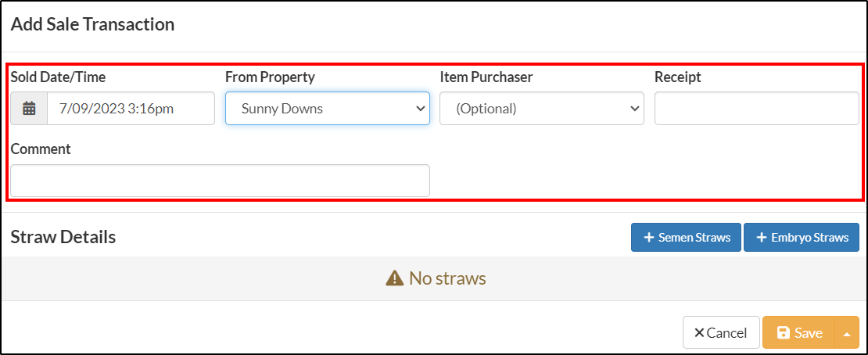Click the plus icon on Semen Straws

(649, 238)
